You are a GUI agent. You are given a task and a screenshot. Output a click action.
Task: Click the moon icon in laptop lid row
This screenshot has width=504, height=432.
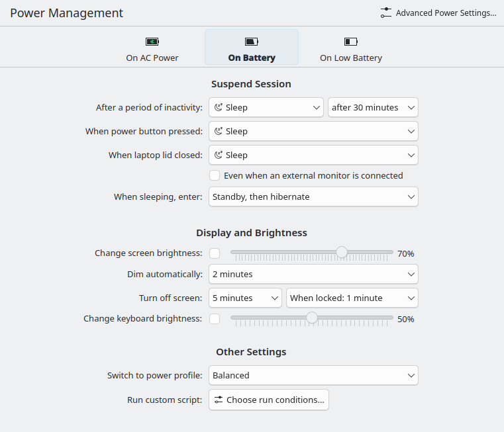click(x=218, y=155)
